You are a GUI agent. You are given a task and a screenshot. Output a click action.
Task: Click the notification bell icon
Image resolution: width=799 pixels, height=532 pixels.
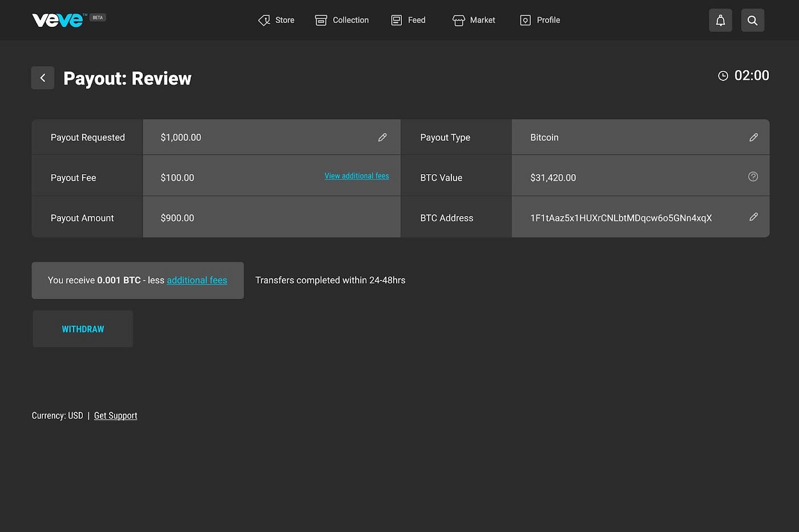[x=720, y=21]
